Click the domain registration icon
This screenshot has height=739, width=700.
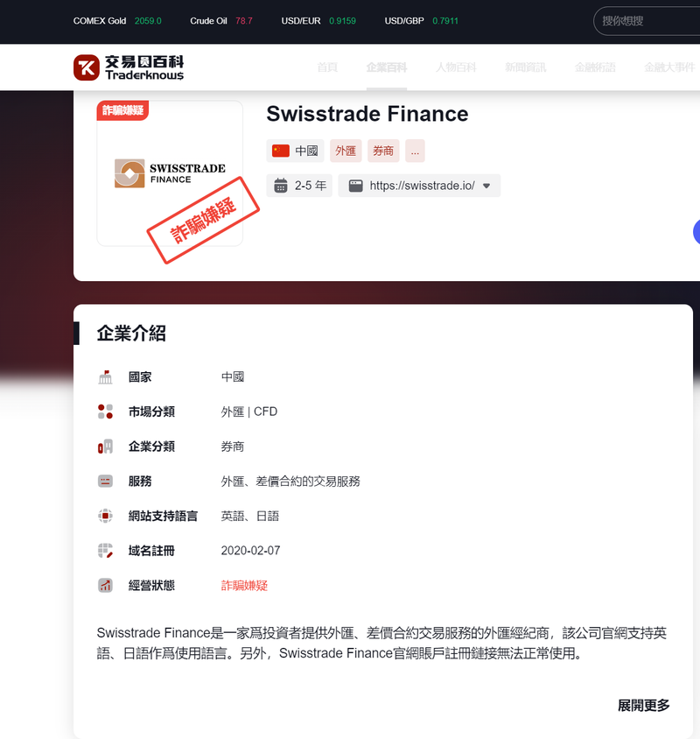click(x=106, y=551)
